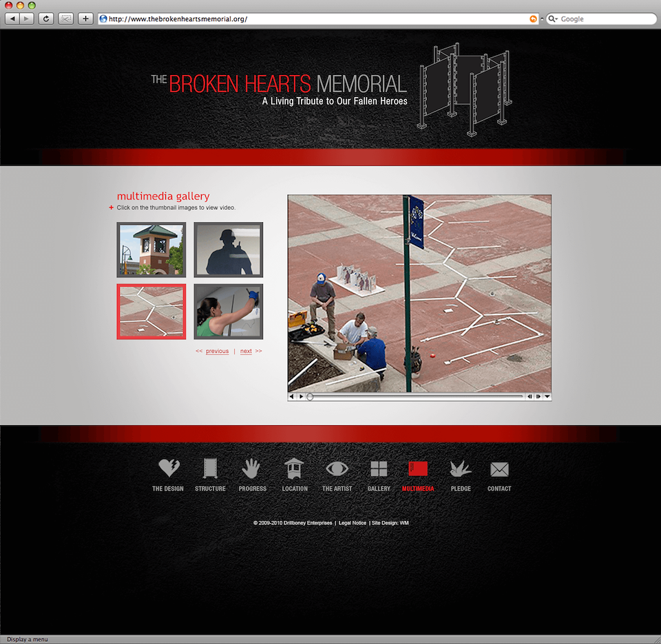Open the Pledge dove icon
The width and height of the screenshot is (661, 644).
pos(461,469)
